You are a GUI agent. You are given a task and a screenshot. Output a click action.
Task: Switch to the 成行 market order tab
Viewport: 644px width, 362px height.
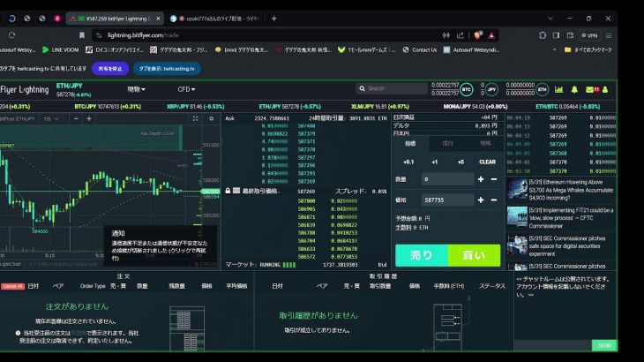click(x=447, y=142)
